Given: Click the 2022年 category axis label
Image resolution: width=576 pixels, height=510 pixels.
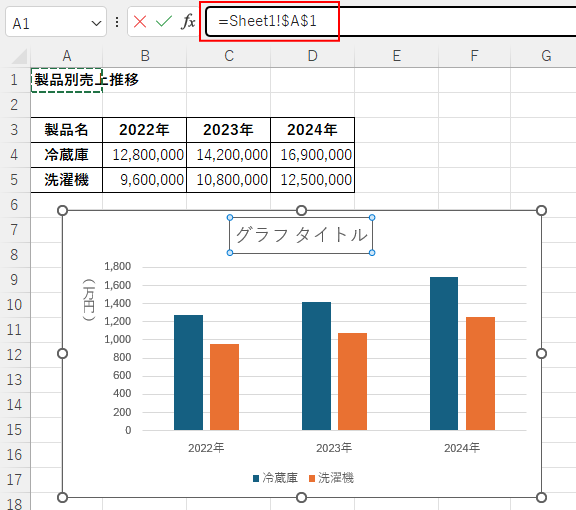Looking at the screenshot, I should 206,448.
